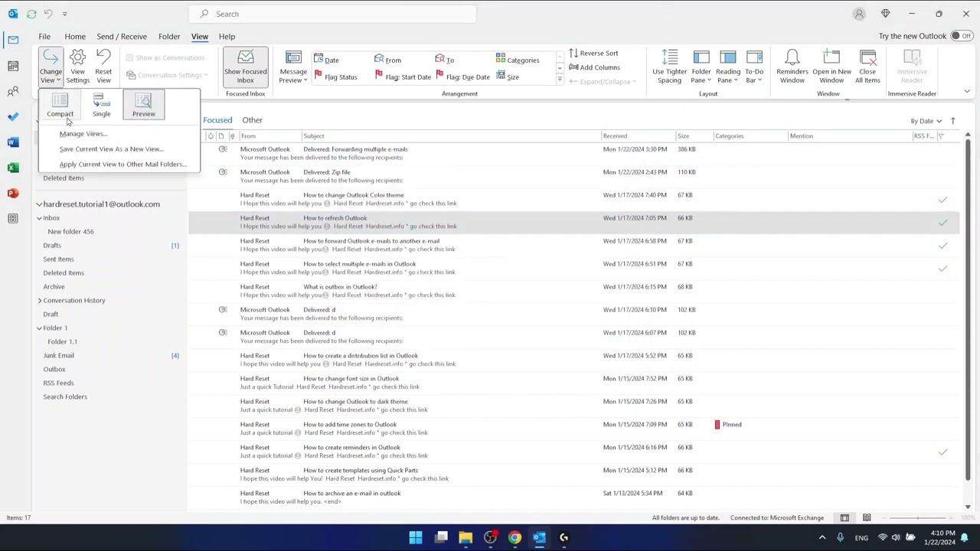Collapse the ribbon with the chevron

click(967, 92)
